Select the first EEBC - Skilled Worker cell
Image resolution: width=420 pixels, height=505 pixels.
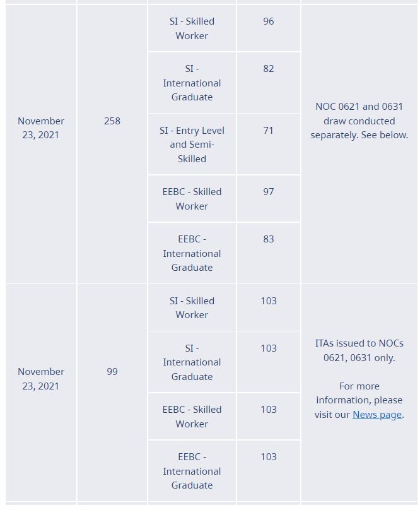point(192,199)
